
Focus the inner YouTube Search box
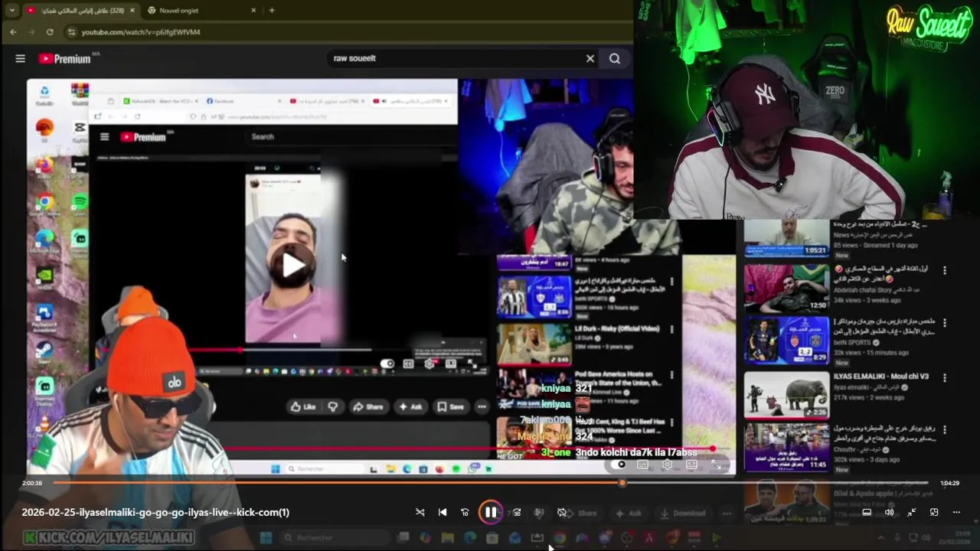(x=352, y=137)
